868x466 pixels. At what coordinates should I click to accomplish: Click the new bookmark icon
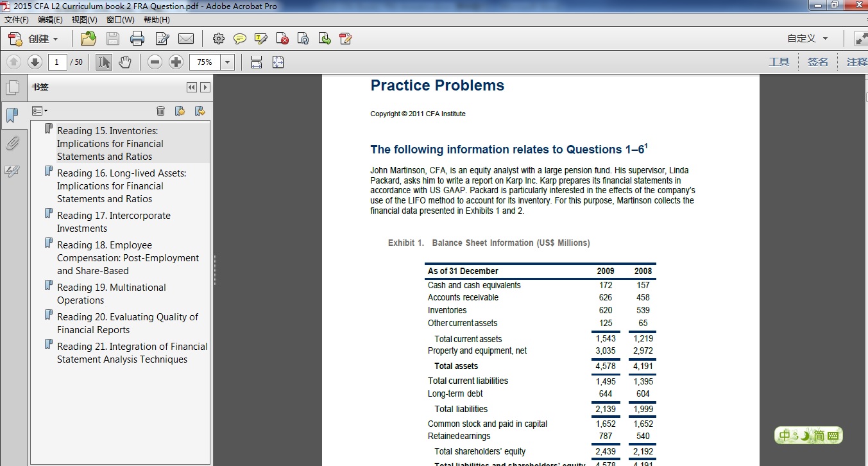[x=180, y=111]
